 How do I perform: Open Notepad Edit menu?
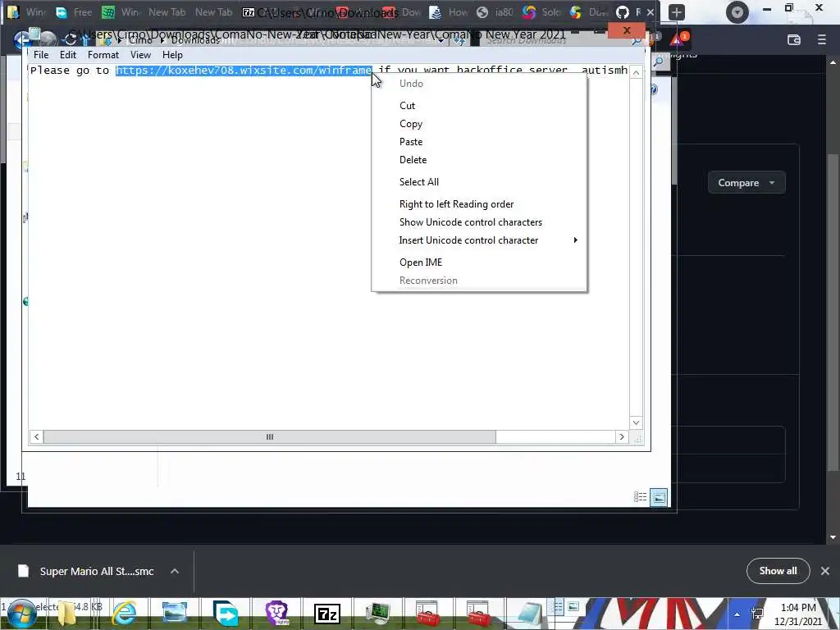[67, 55]
